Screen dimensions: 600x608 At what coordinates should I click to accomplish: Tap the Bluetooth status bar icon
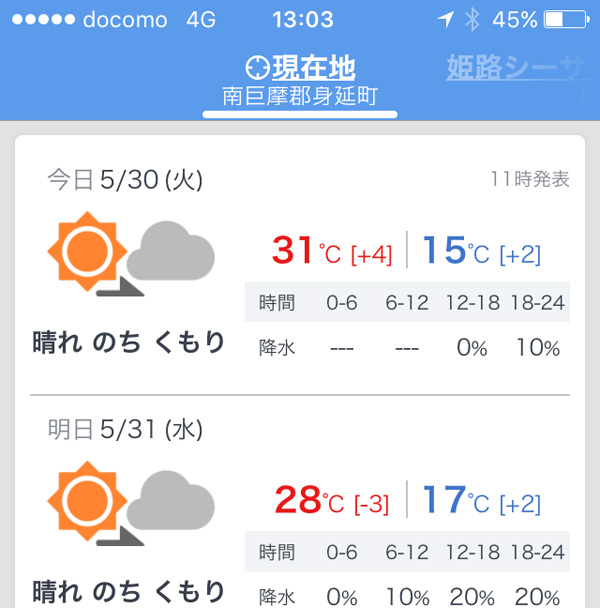pos(472,20)
